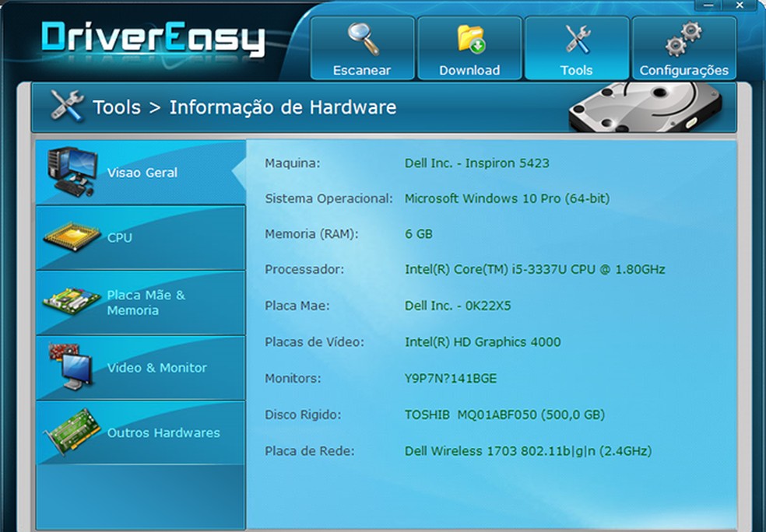This screenshot has width=766, height=532.
Task: Select the Visao Geral tab label
Action: coord(142,173)
